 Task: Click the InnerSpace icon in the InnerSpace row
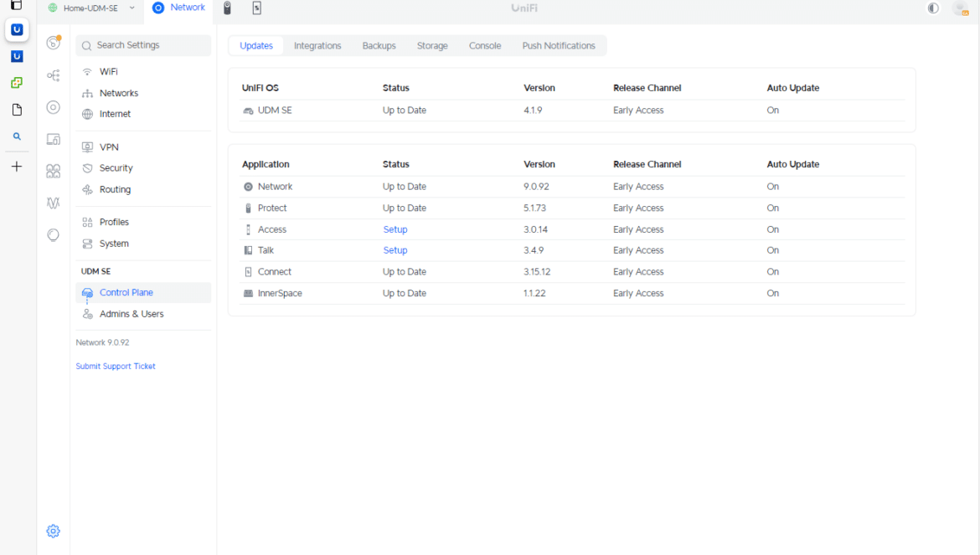coord(248,294)
